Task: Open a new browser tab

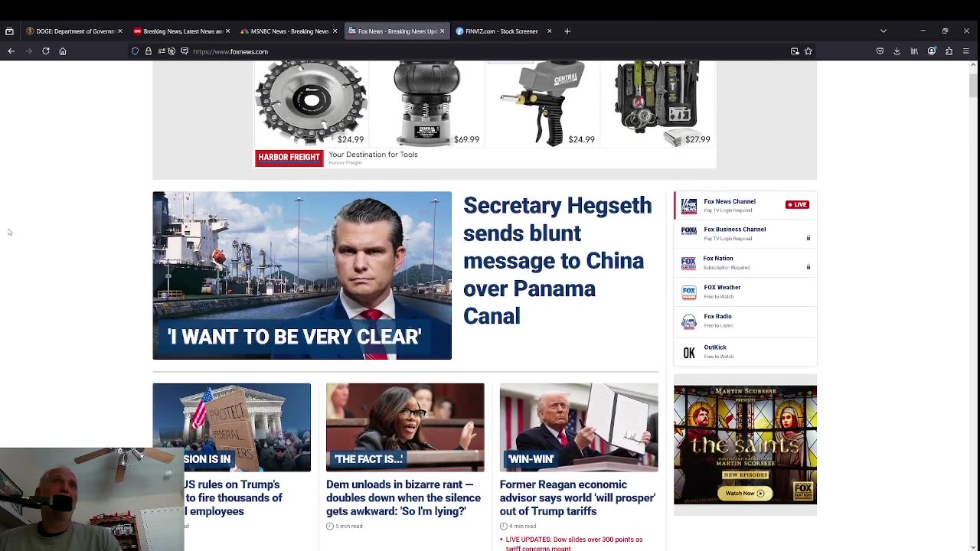Action: tap(567, 31)
